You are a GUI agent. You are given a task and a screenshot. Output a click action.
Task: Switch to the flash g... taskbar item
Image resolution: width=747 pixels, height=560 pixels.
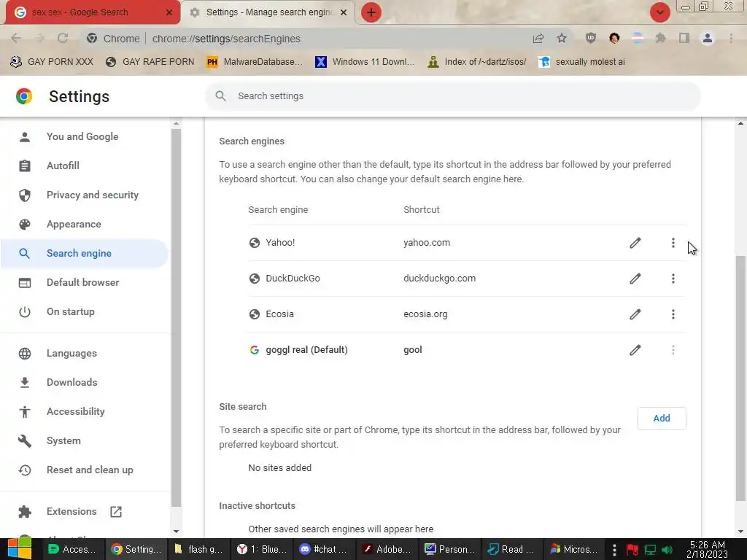coord(199,549)
